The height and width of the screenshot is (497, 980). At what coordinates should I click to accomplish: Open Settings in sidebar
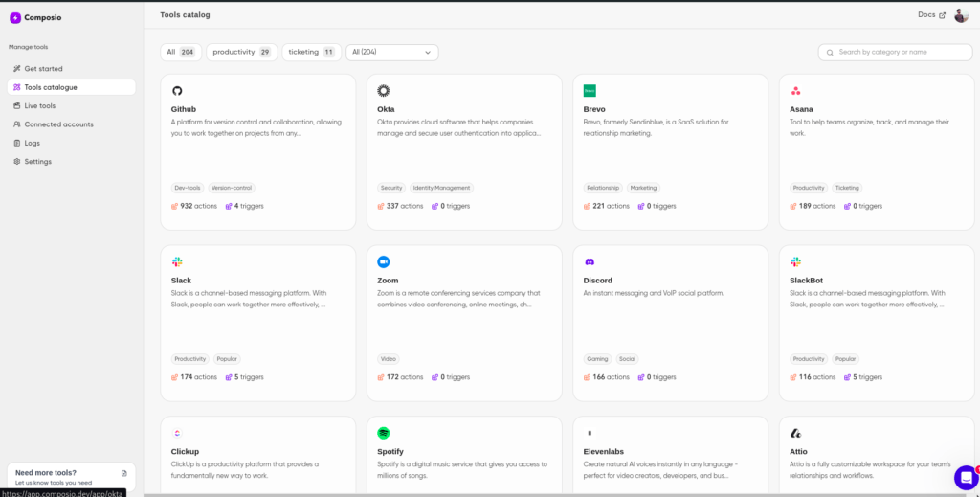(x=71, y=161)
